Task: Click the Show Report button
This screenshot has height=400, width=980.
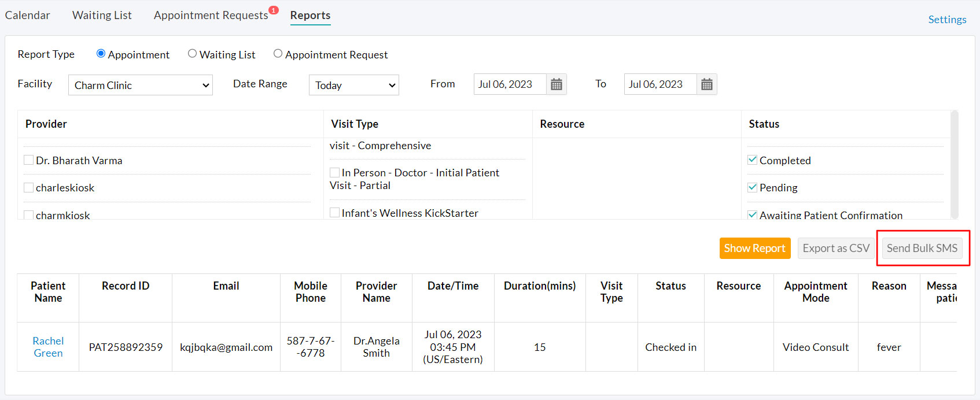Action: click(x=755, y=248)
